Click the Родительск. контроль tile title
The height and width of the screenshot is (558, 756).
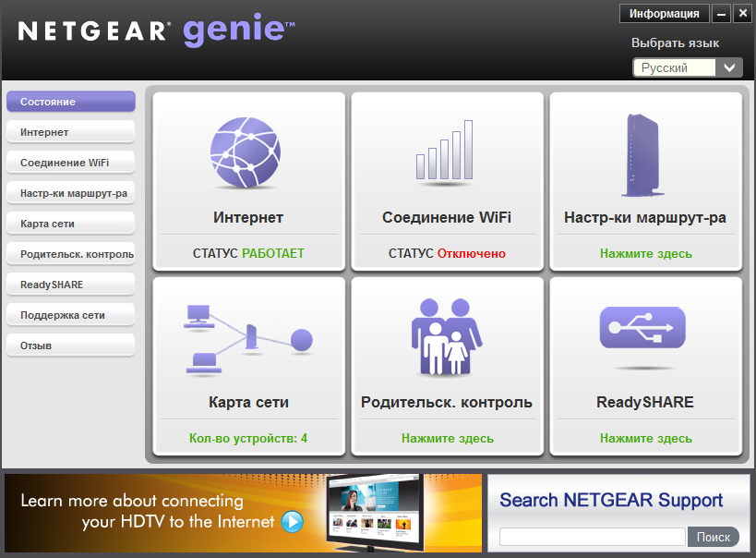point(447,402)
